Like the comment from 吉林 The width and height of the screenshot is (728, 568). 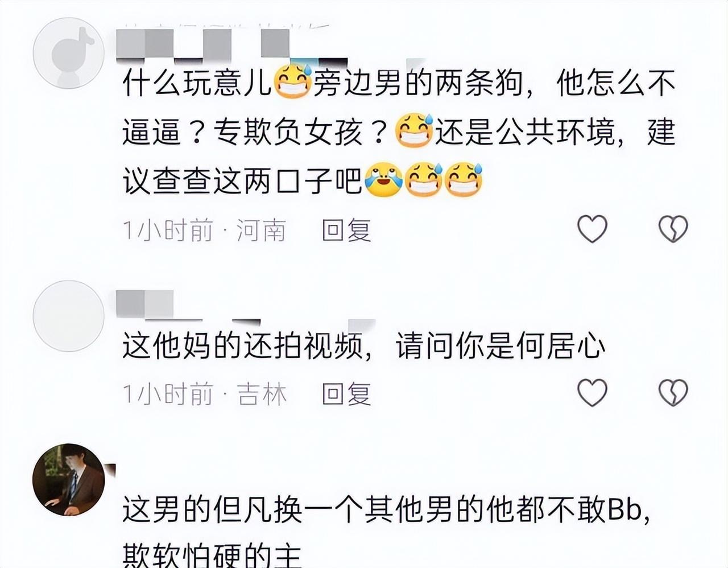pyautogui.click(x=592, y=393)
